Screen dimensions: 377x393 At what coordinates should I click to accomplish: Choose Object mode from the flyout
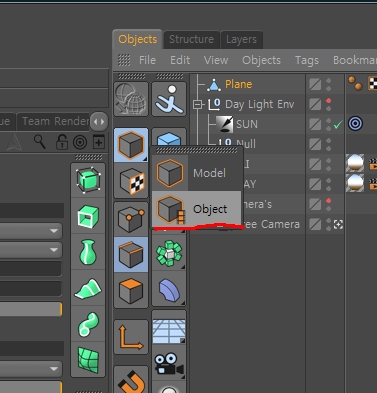196,209
